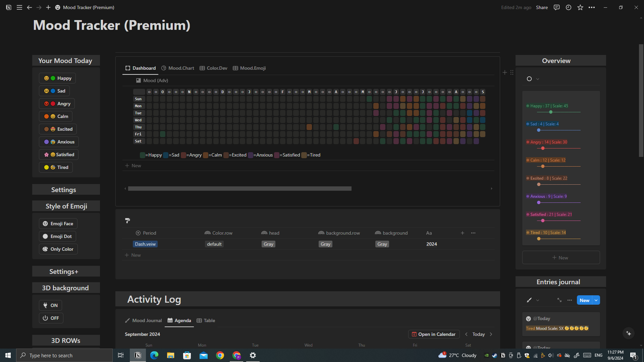Add property with plus in settings table header

pyautogui.click(x=463, y=233)
